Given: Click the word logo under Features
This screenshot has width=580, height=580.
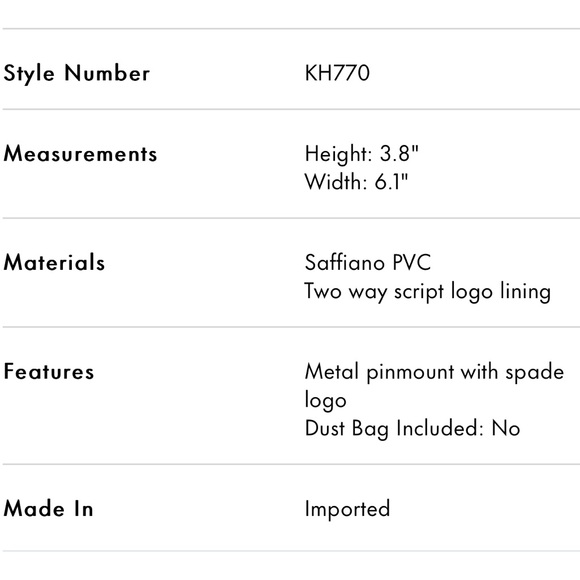Looking at the screenshot, I should pos(326,400).
